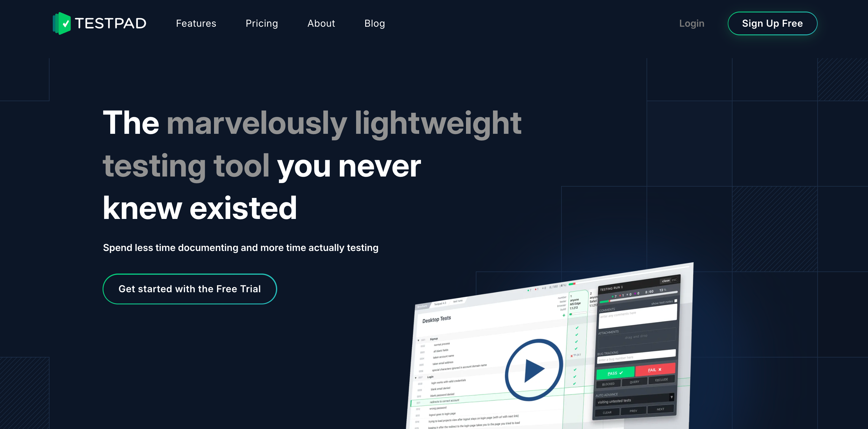The height and width of the screenshot is (429, 868).
Task: Select the Features menu item
Action: tap(196, 23)
